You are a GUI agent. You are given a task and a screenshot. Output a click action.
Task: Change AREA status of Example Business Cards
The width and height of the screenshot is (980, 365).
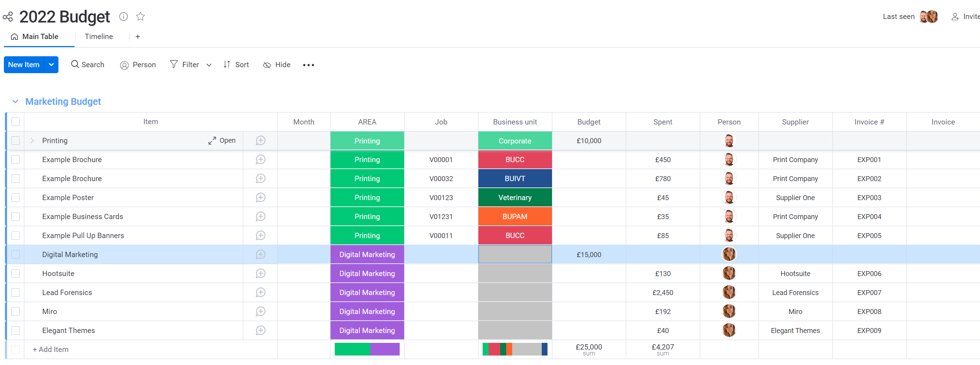(x=367, y=217)
